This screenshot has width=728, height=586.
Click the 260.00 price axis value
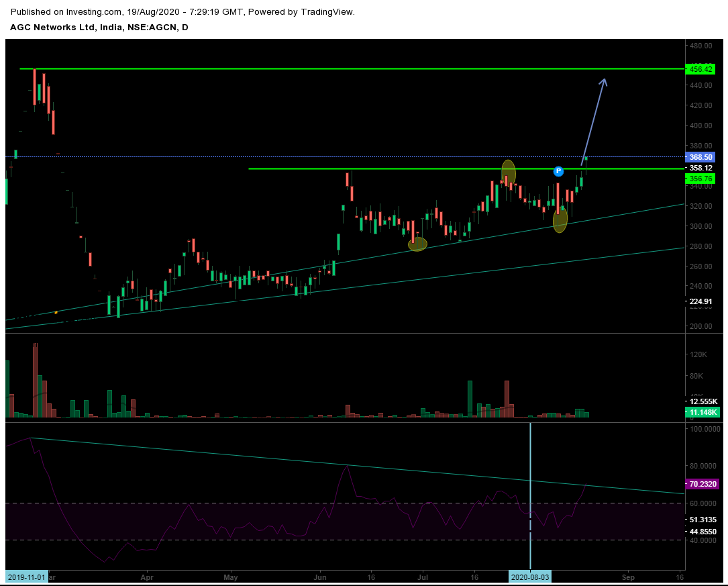tap(701, 266)
